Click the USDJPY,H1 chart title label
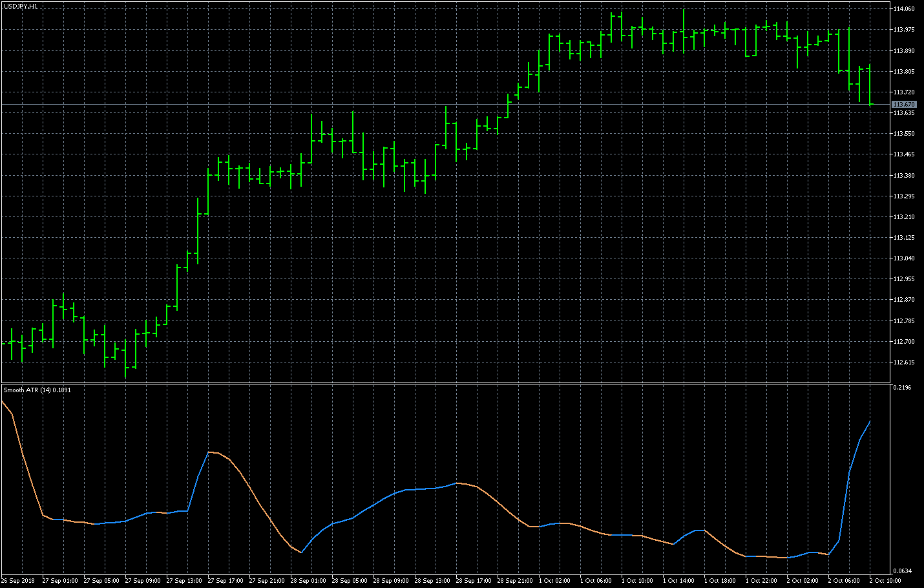The height and width of the screenshot is (588, 924). [x=21, y=6]
